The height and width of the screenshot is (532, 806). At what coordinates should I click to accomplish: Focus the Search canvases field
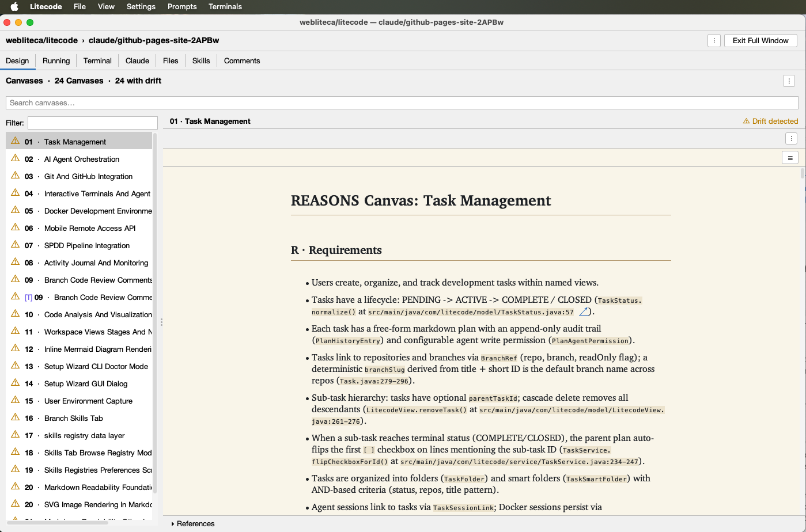point(402,102)
